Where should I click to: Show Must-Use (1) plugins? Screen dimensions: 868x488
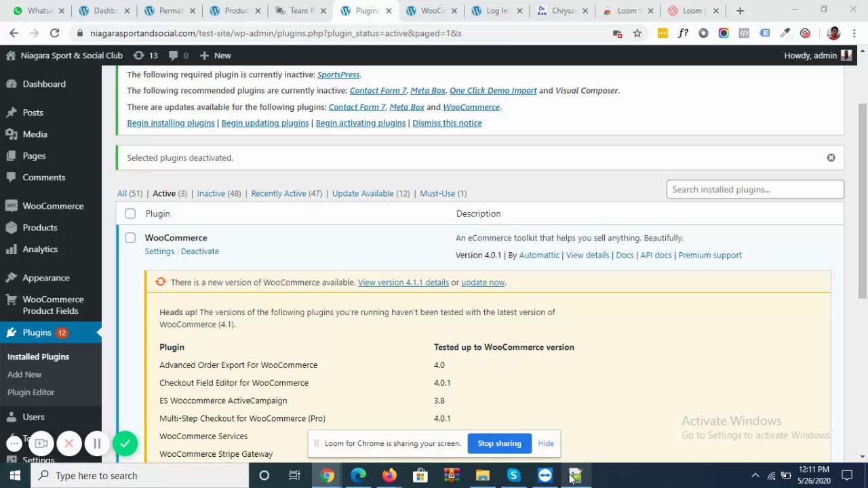click(443, 193)
